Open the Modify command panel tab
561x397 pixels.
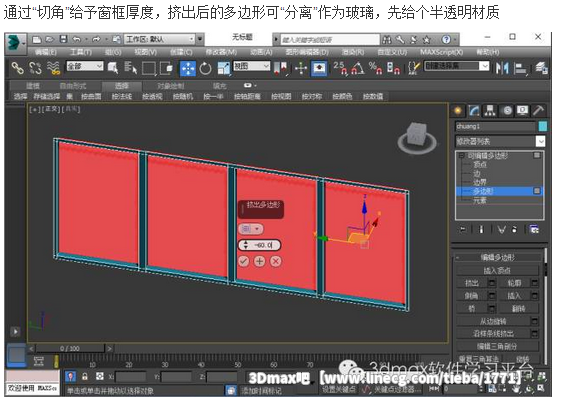coord(474,111)
